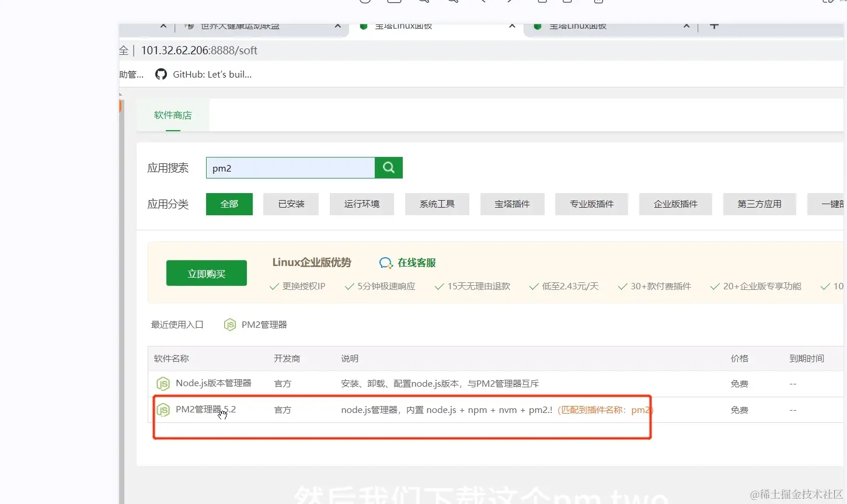
Task: Filter by 已安装 category
Action: click(x=291, y=204)
